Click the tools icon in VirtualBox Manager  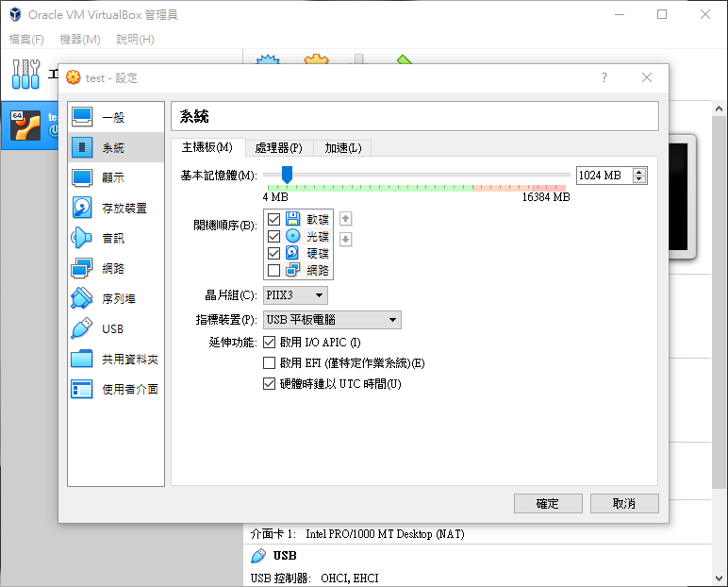pos(26,75)
